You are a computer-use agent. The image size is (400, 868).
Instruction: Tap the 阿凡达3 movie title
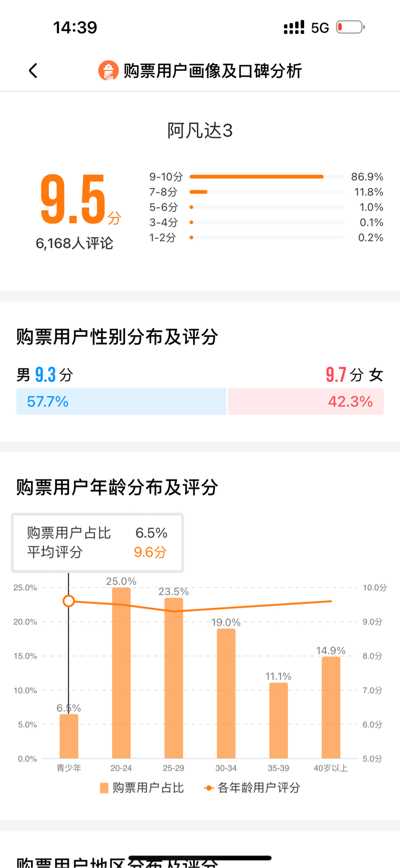tap(200, 130)
